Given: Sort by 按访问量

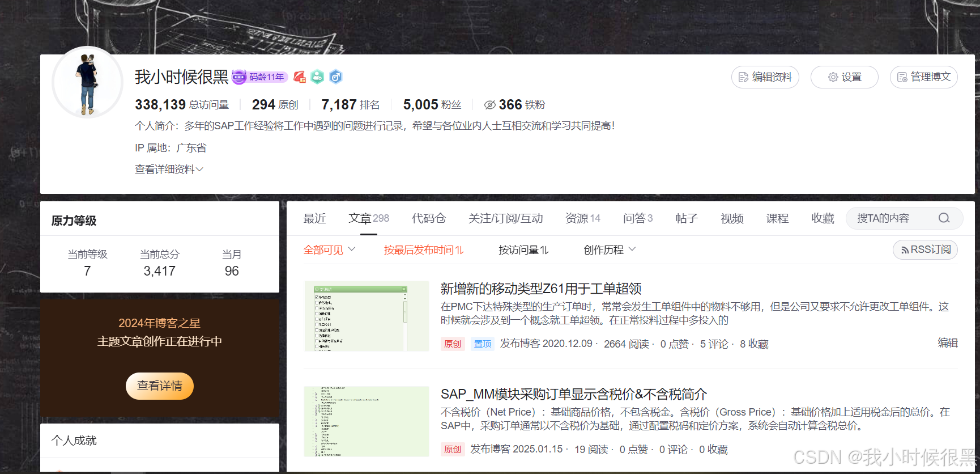Looking at the screenshot, I should (x=523, y=250).
